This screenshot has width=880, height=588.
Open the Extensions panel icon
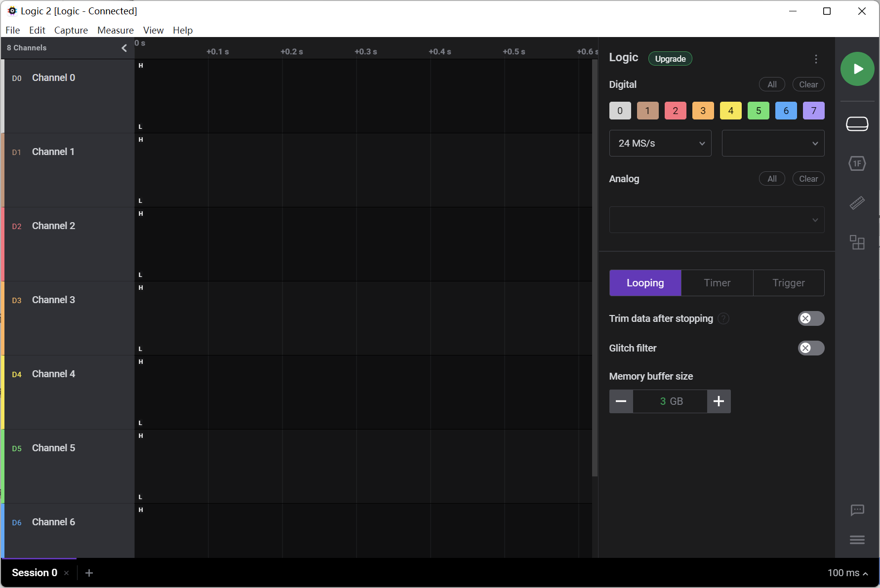point(857,242)
